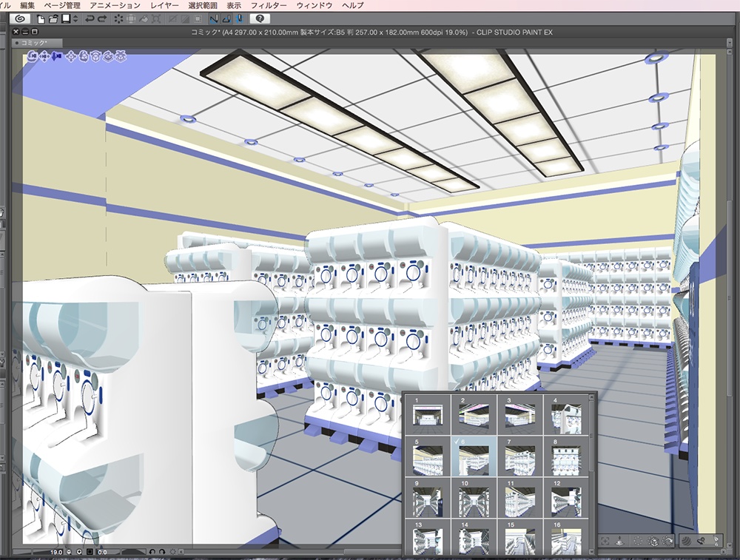This screenshot has width=740, height=560.
Task: Click the seventh 3D object manipulator icon
Action: [x=109, y=57]
